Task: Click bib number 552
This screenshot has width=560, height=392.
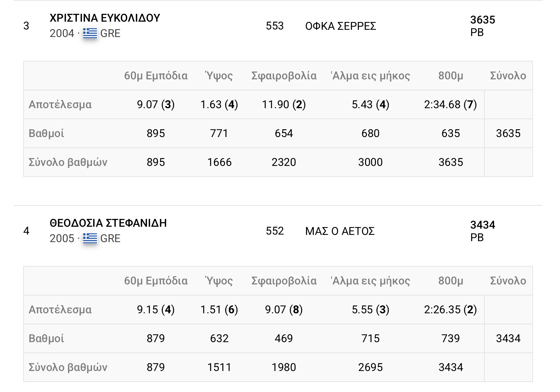Action: pyautogui.click(x=275, y=231)
